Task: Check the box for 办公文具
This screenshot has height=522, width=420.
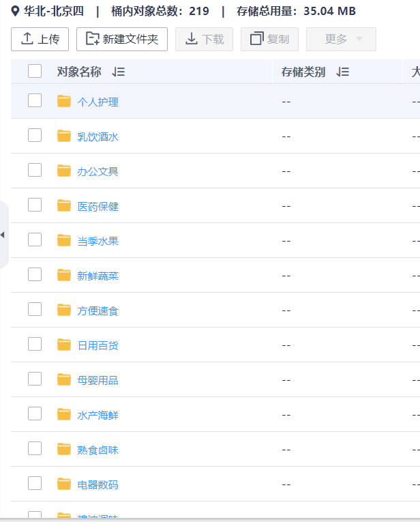Action: [35, 171]
